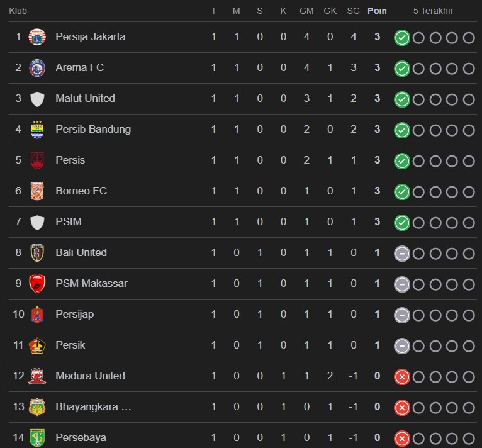The width and height of the screenshot is (482, 448).
Task: Click the PSM Makassar club crest
Action: [38, 284]
